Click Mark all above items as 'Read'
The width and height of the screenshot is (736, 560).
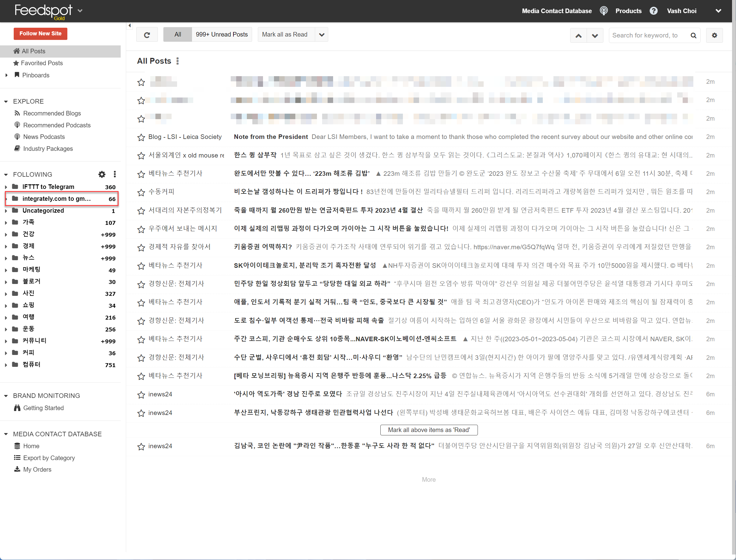click(x=429, y=430)
